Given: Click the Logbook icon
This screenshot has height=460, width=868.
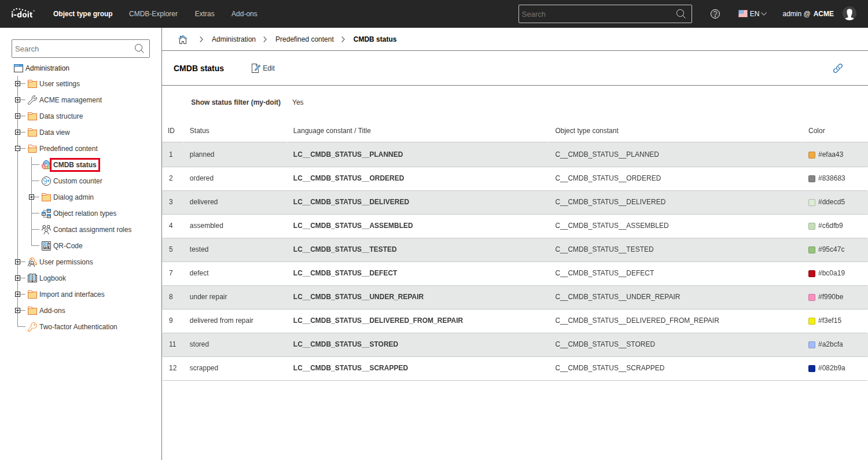Looking at the screenshot, I should point(32,278).
